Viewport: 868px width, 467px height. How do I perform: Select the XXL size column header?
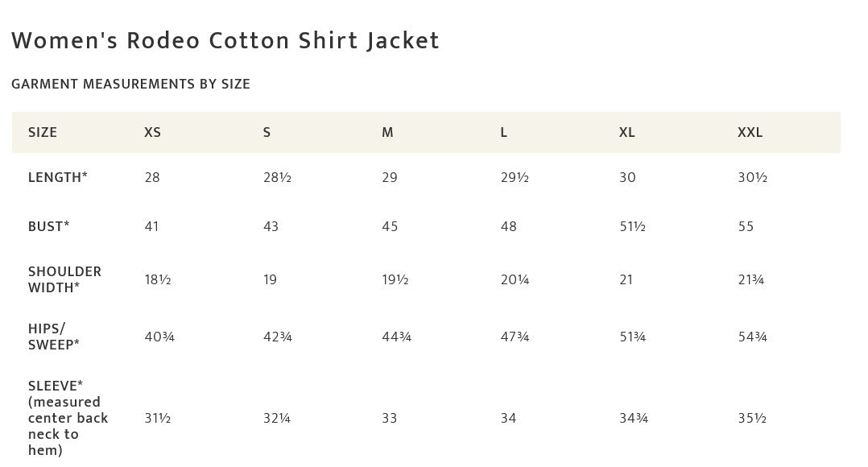(x=750, y=133)
